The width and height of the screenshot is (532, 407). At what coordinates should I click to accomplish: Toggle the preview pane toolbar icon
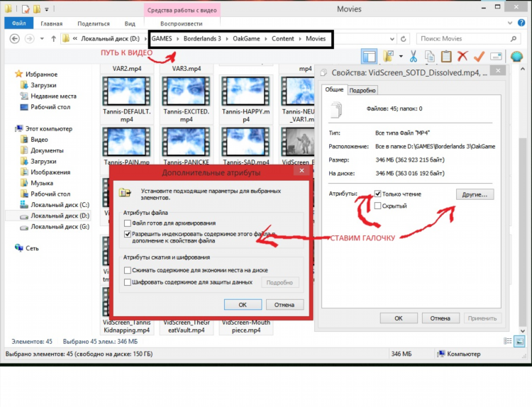(369, 56)
